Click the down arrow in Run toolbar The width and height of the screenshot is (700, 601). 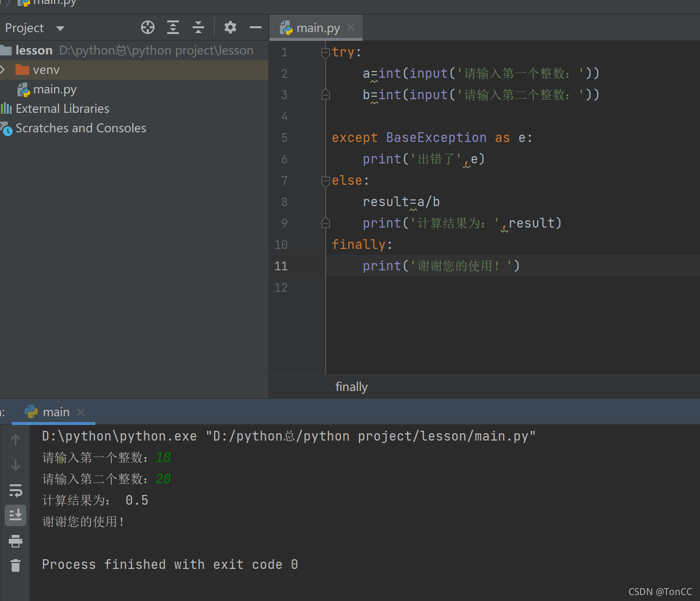click(x=16, y=465)
